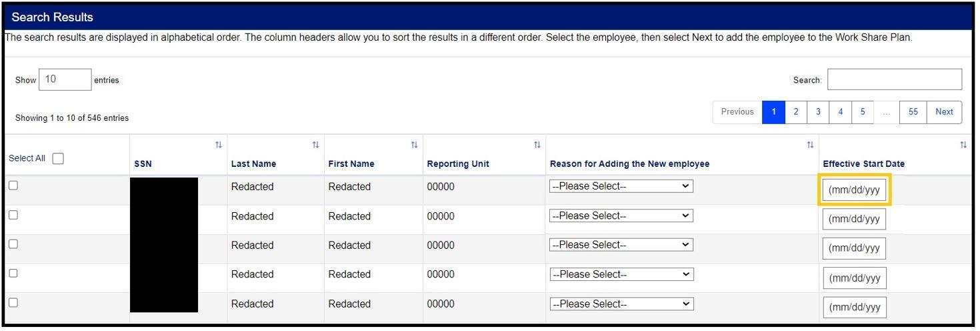980x331 pixels.
Task: Click the Search text box
Action: coord(895,79)
